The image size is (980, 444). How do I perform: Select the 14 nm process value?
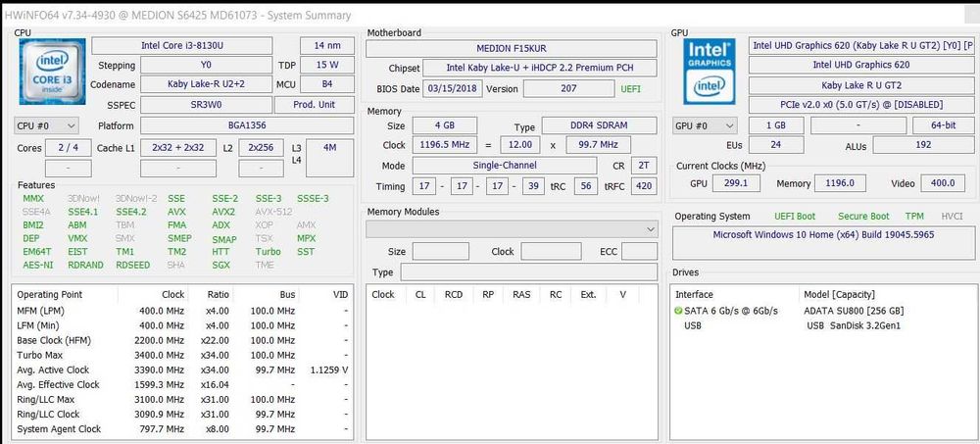327,46
